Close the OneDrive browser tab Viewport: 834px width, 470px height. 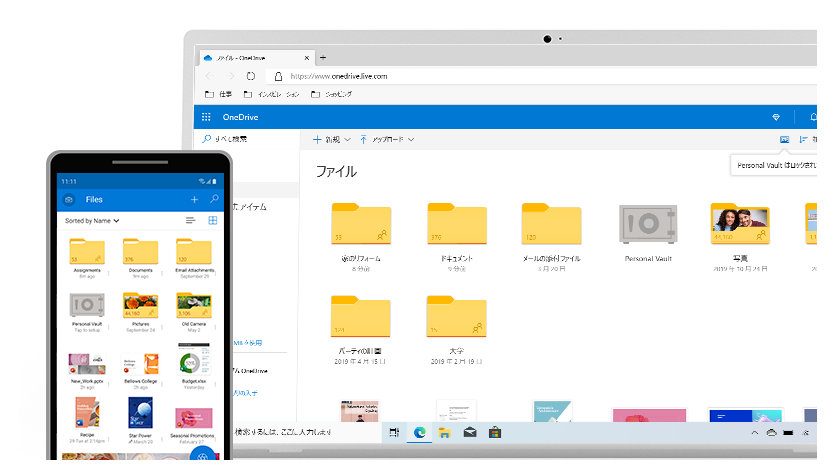coord(307,58)
